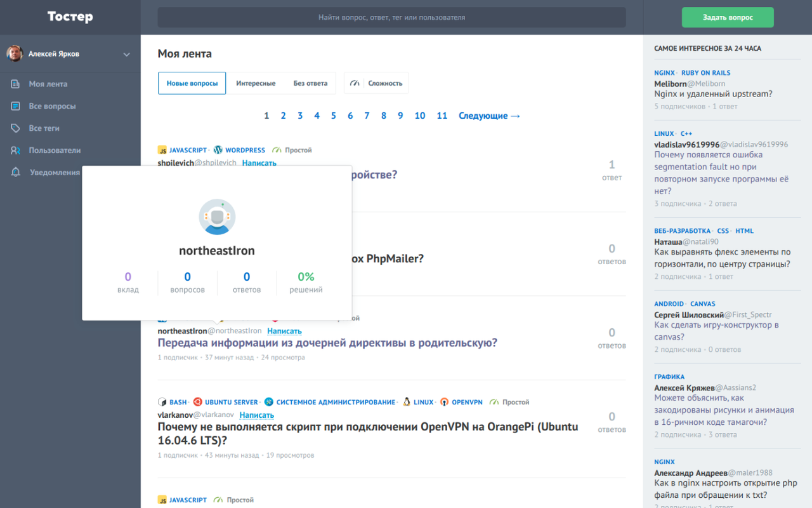This screenshot has height=508, width=812.
Task: Open тамагочи question by Алексей Кряжев
Action: click(x=724, y=410)
